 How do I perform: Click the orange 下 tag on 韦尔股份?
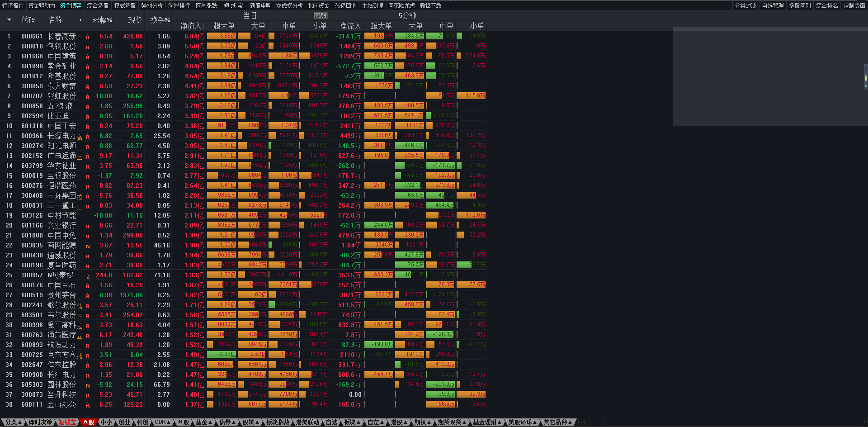(80, 316)
